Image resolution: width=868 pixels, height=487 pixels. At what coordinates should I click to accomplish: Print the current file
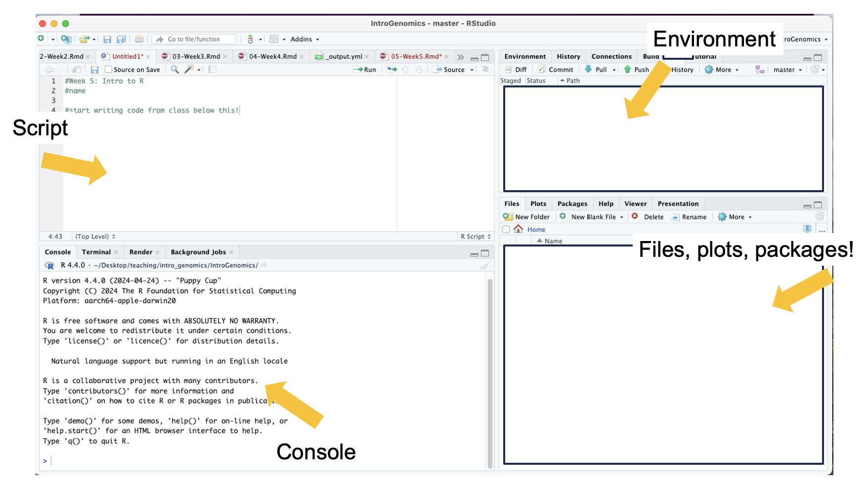[139, 39]
